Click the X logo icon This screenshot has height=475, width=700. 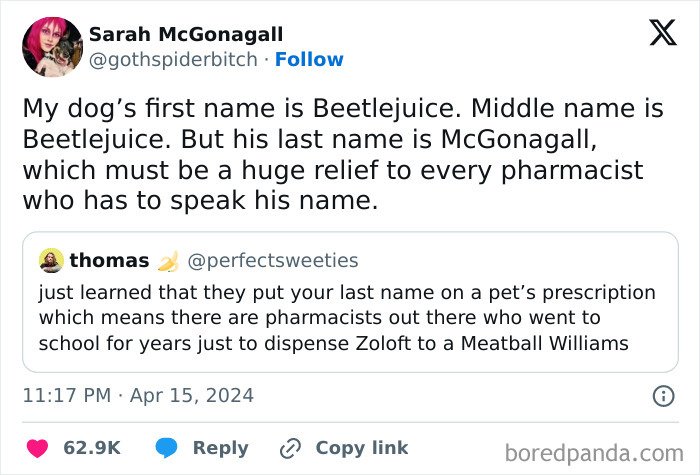pos(662,35)
